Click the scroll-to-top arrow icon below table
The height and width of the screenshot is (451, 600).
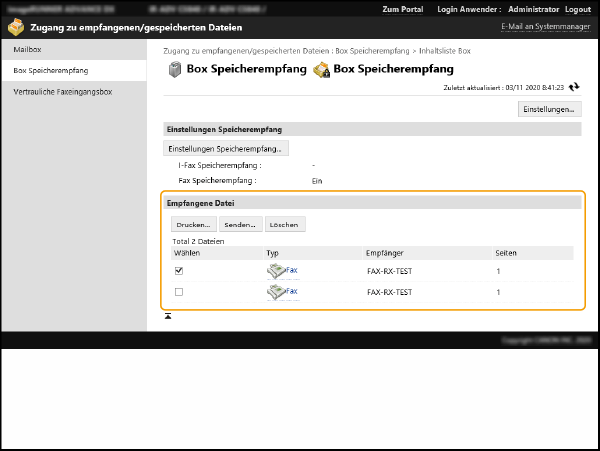click(168, 316)
